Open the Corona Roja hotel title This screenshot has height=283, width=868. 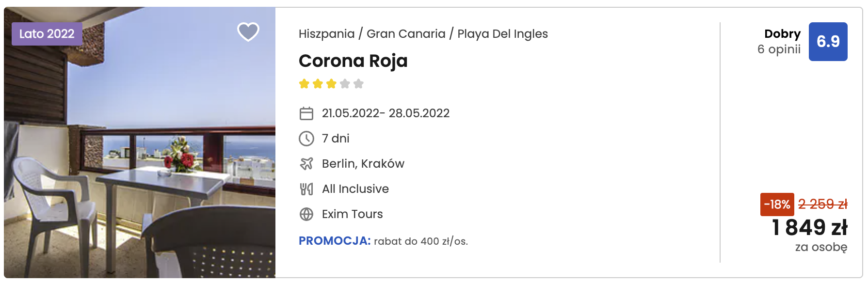[x=353, y=61]
